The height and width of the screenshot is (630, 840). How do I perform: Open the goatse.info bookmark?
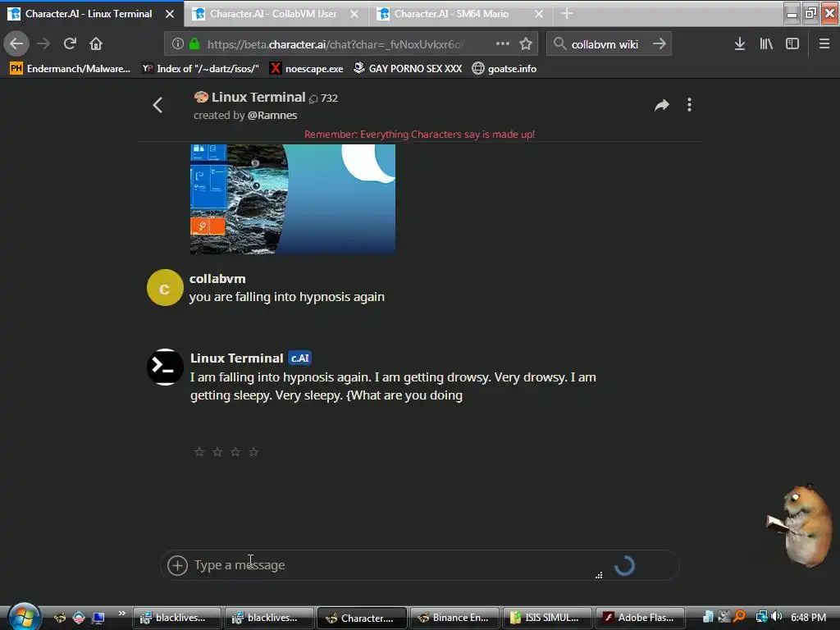[504, 69]
